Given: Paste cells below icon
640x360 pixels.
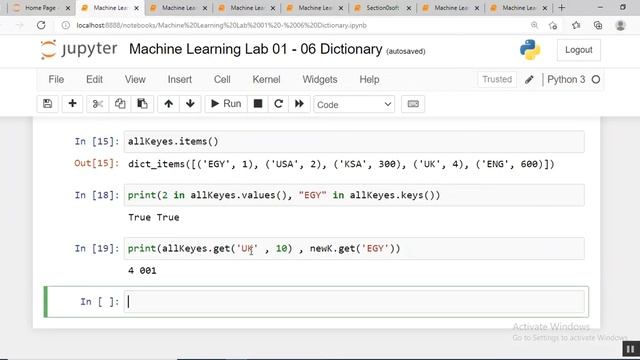Looking at the screenshot, I should 142,104.
